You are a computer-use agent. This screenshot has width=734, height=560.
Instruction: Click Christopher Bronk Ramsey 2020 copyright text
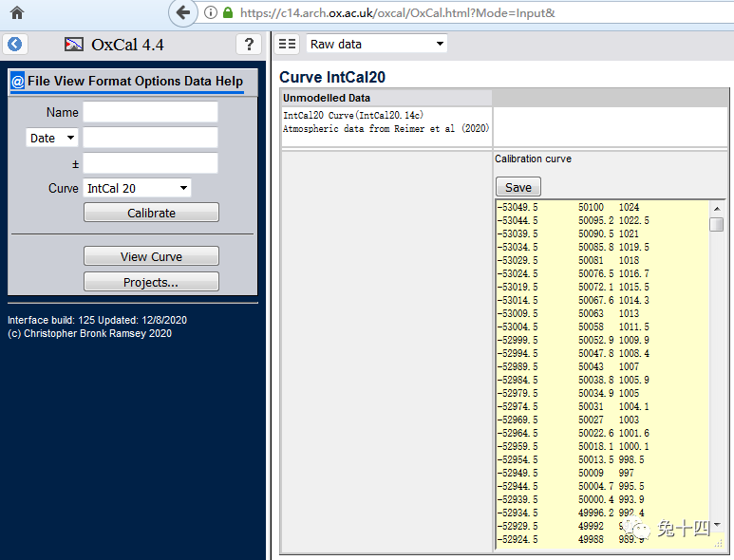[x=89, y=333]
